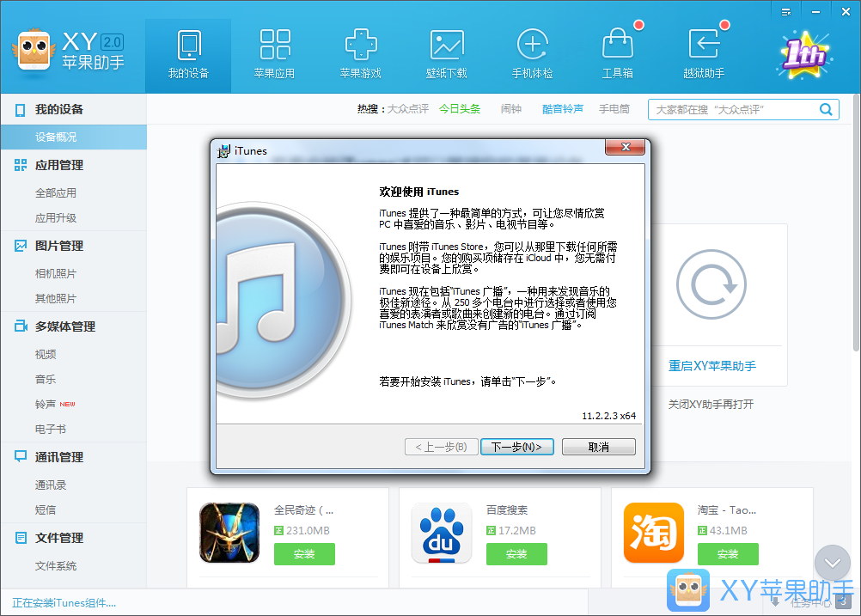Viewport: 861px width, 616px height.
Task: Open the 苹果游戏 games section icon
Action: (x=361, y=46)
